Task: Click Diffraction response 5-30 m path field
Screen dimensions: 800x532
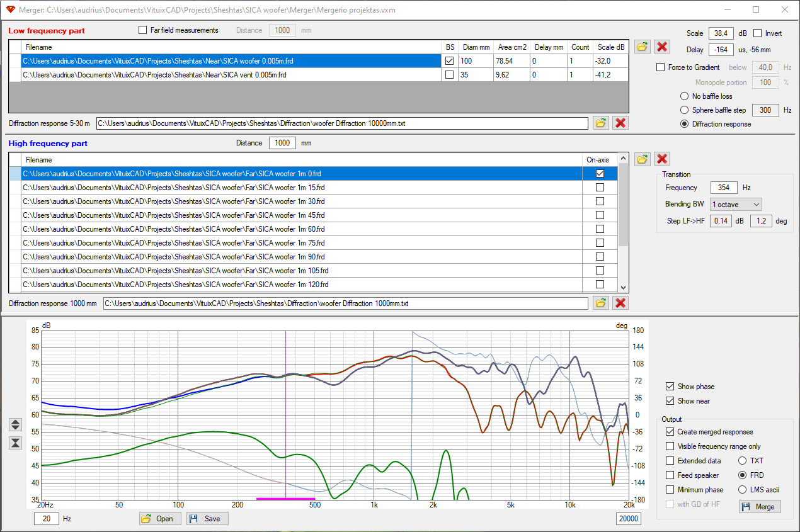Action: pyautogui.click(x=342, y=123)
